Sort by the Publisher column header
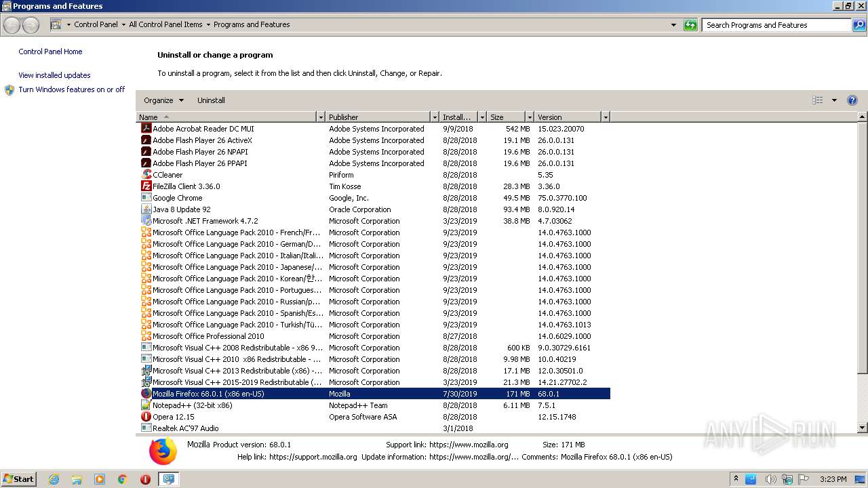The image size is (868, 488). [378, 117]
